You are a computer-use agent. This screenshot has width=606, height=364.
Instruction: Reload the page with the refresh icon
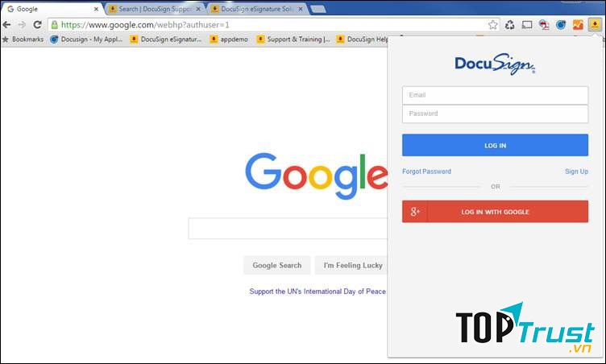click(37, 25)
